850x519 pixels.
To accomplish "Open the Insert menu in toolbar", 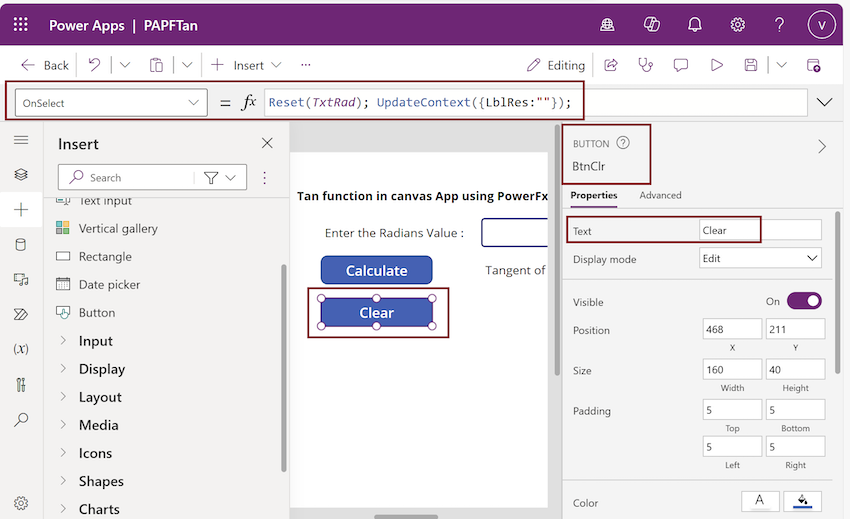I will pos(247,65).
